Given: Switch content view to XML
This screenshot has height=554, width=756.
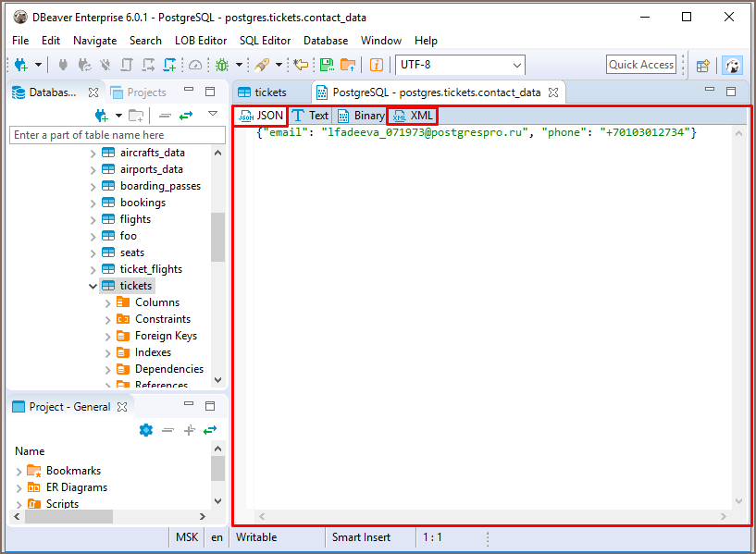Looking at the screenshot, I should (x=413, y=116).
